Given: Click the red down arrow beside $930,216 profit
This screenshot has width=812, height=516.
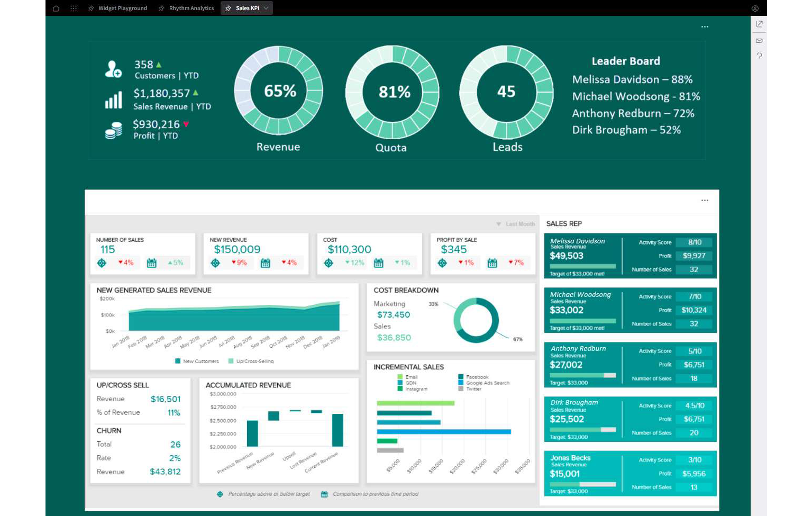Looking at the screenshot, I should coord(186,124).
